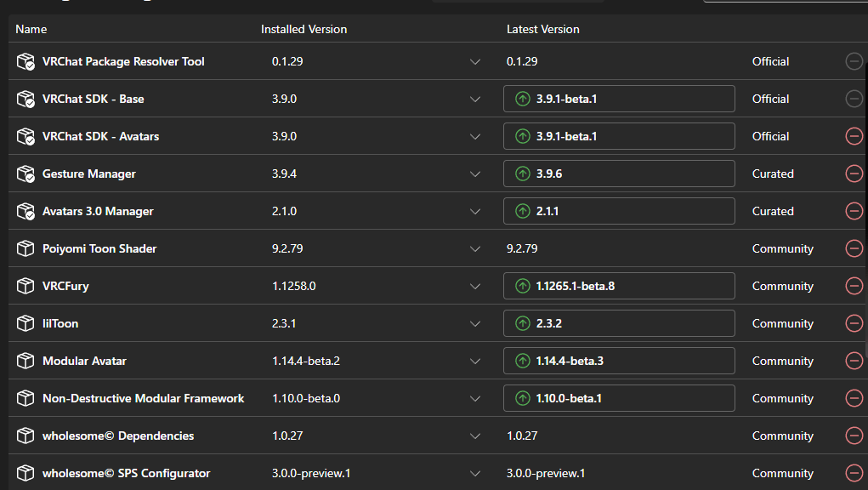The height and width of the screenshot is (490, 868).
Task: Remove the VRCFury package
Action: click(x=854, y=286)
